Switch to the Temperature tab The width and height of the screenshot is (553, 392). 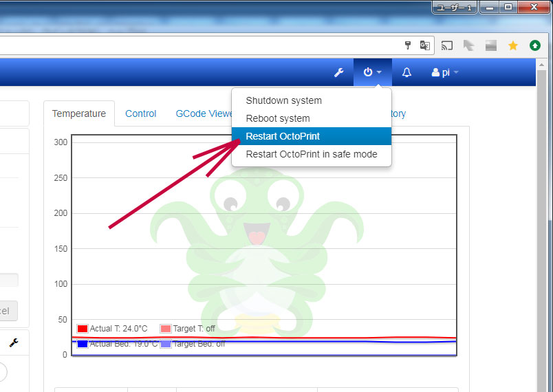79,113
